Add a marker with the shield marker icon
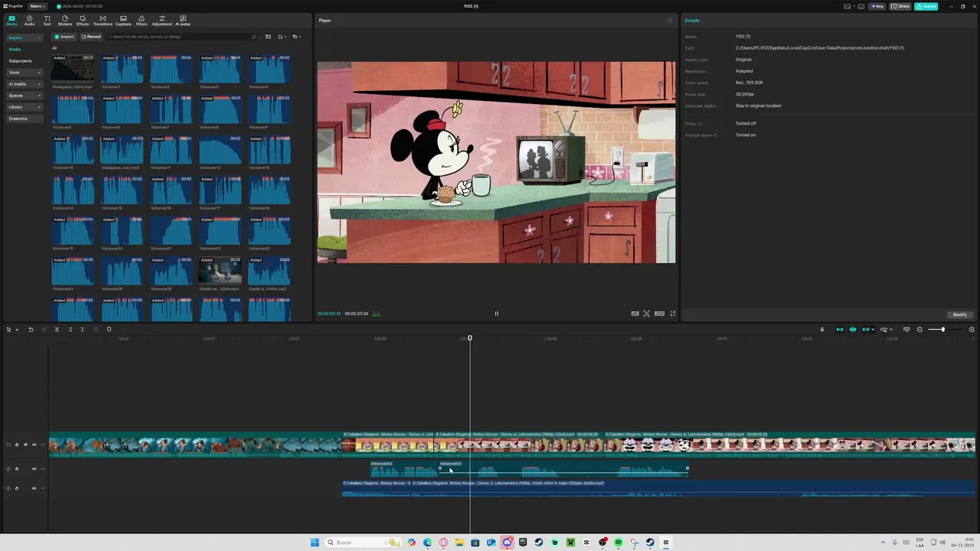 pyautogui.click(x=109, y=329)
